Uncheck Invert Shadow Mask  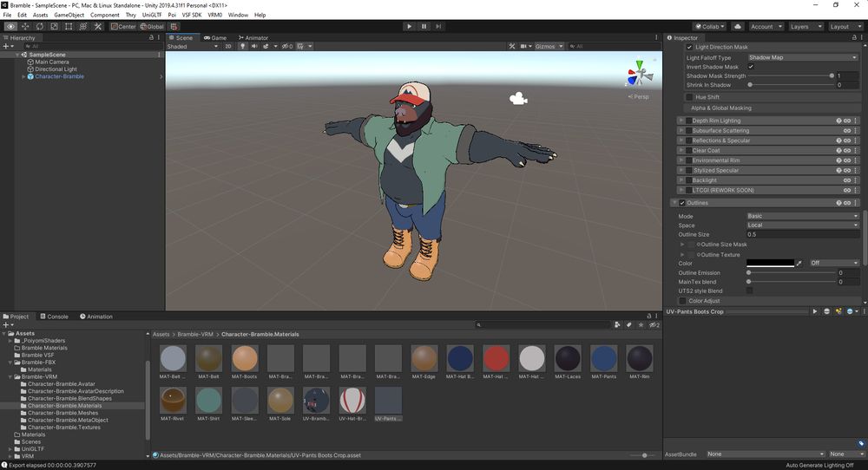pos(751,67)
